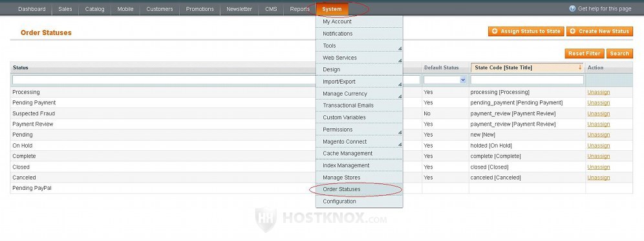Unassign the Suspected Fraud status
Screen dimensions: 644x241
click(598, 113)
